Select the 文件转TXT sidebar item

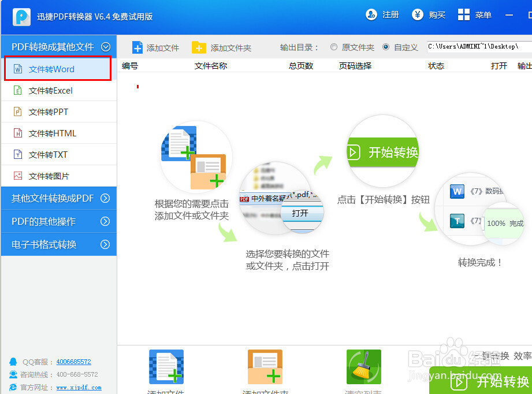[x=59, y=155]
